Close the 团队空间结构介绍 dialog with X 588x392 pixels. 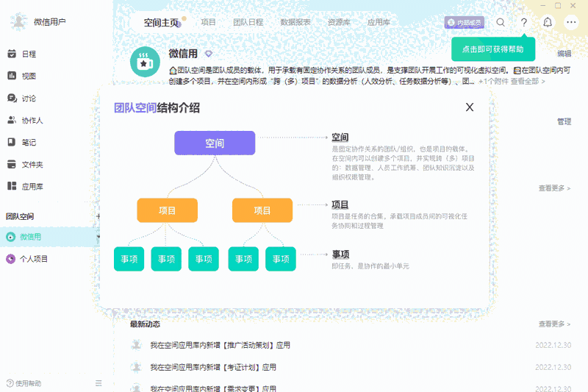pyautogui.click(x=470, y=107)
